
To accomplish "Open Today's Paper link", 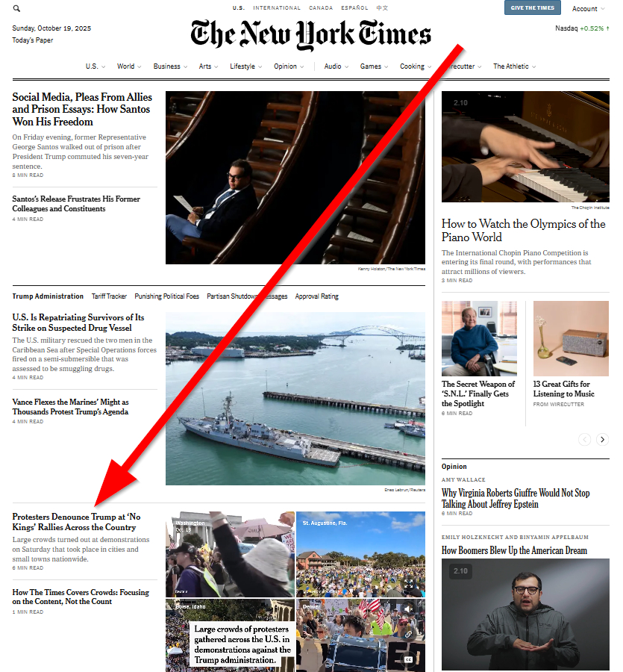I will 33,40.
